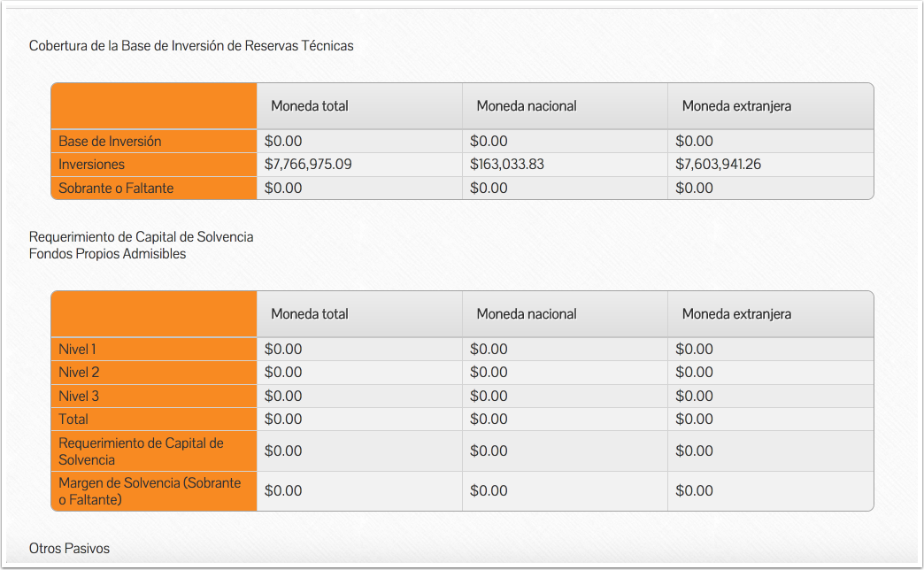Select the 'Total' row label in Fondos table
The width and height of the screenshot is (924, 570).
73,420
